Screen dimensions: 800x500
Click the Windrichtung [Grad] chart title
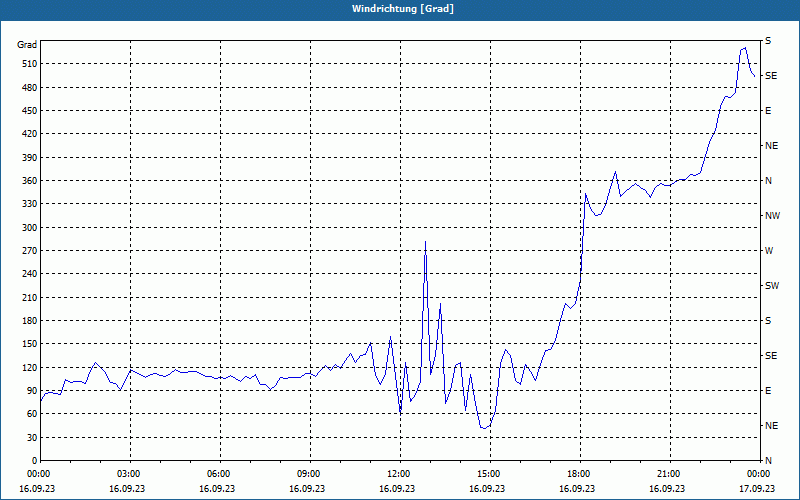(403, 9)
